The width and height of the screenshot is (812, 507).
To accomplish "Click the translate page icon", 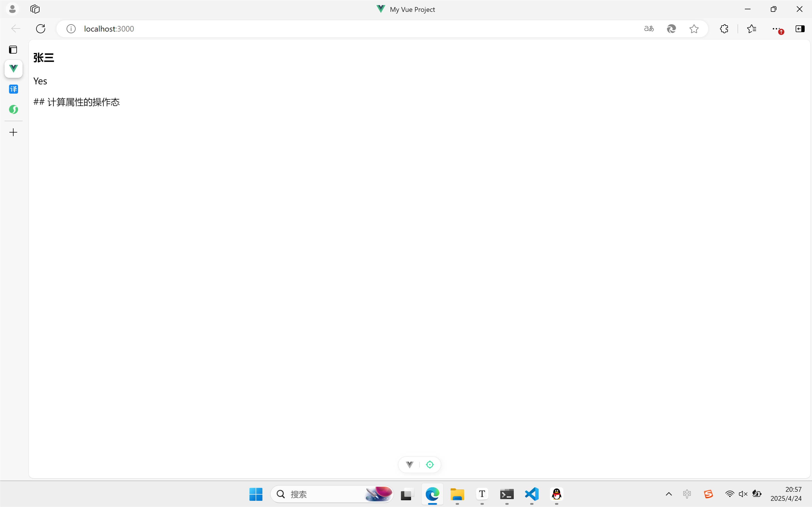I will (x=649, y=29).
